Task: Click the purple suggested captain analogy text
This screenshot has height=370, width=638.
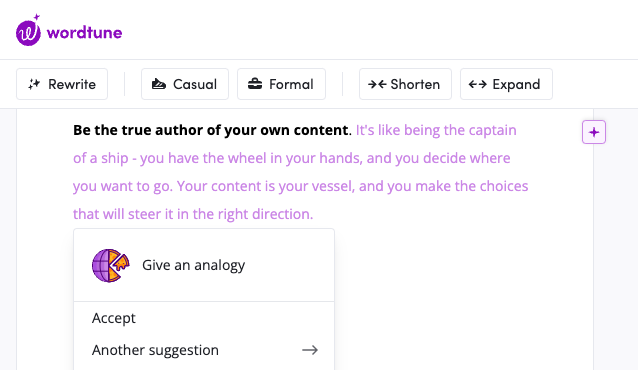Action: [x=300, y=172]
